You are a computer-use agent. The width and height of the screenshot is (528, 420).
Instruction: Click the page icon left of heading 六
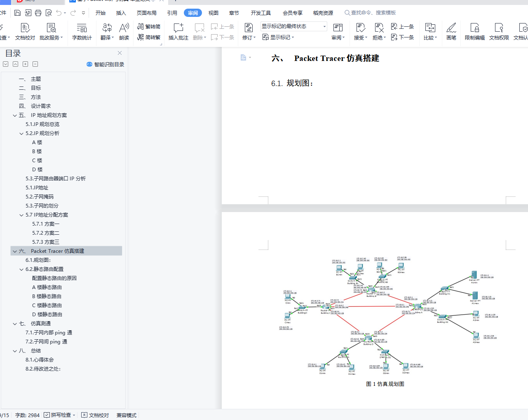click(x=243, y=58)
